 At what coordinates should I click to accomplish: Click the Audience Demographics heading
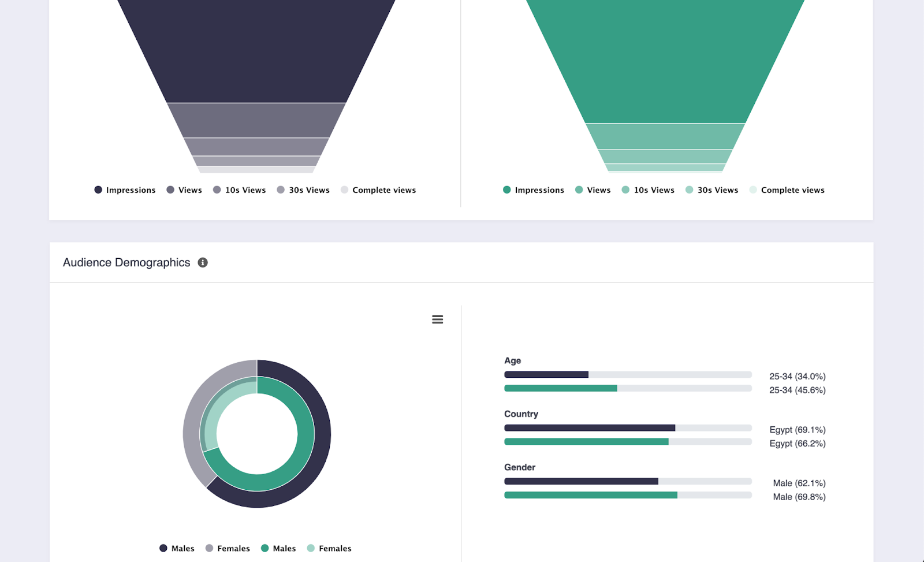point(126,262)
